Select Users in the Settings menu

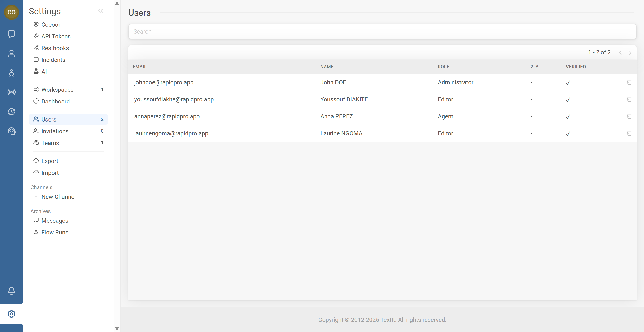(x=49, y=119)
